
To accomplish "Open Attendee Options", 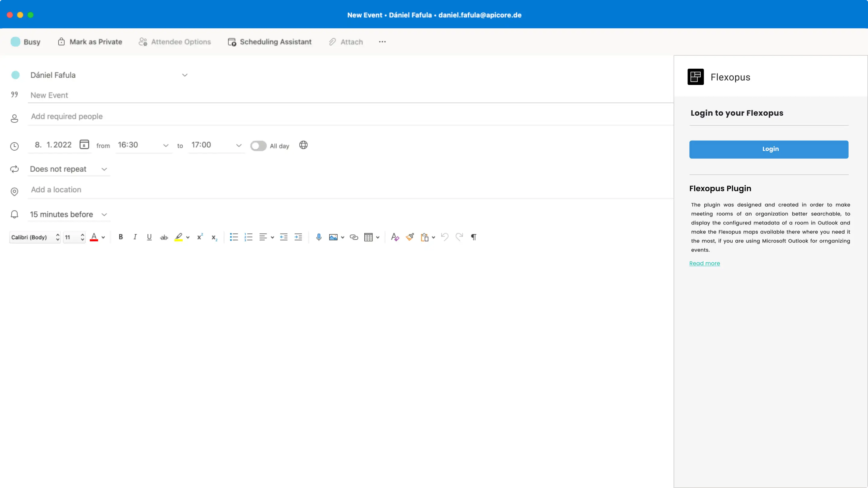I will click(175, 42).
